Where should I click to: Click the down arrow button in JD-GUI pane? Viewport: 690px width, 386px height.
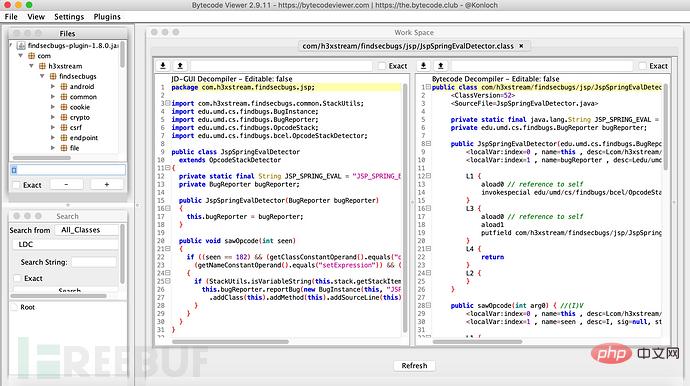(163, 66)
